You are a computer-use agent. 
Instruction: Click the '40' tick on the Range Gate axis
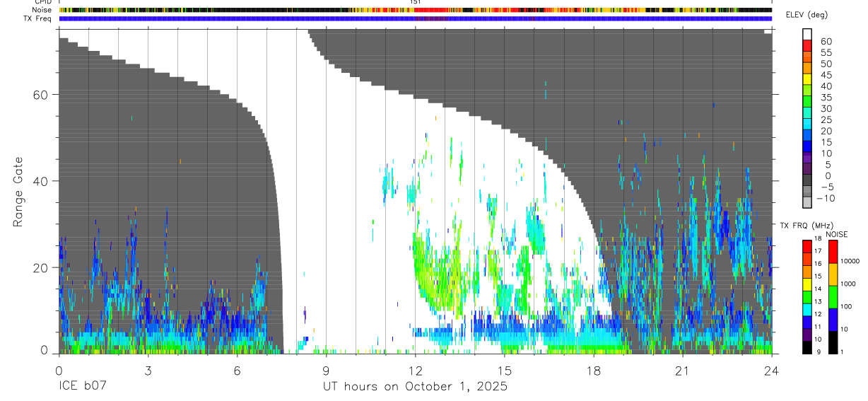(x=40, y=181)
